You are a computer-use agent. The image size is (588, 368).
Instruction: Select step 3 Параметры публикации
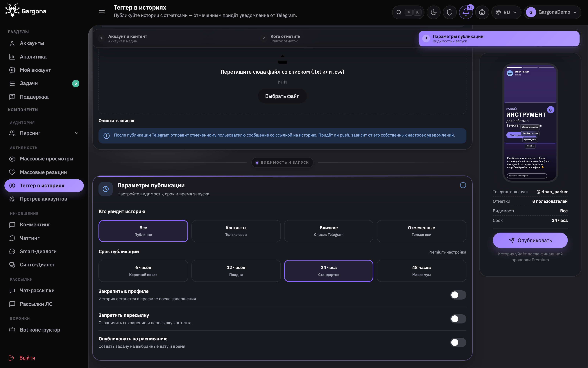click(x=499, y=38)
